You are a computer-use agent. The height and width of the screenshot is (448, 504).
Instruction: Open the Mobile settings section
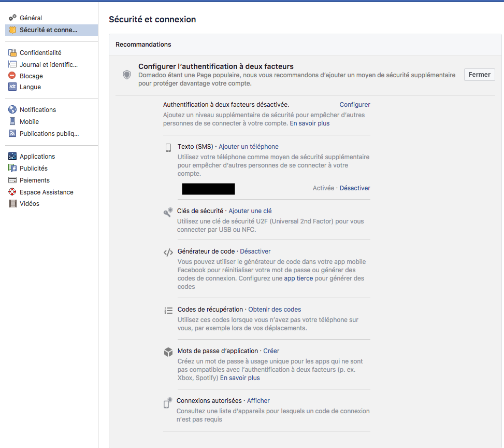pyautogui.click(x=29, y=122)
